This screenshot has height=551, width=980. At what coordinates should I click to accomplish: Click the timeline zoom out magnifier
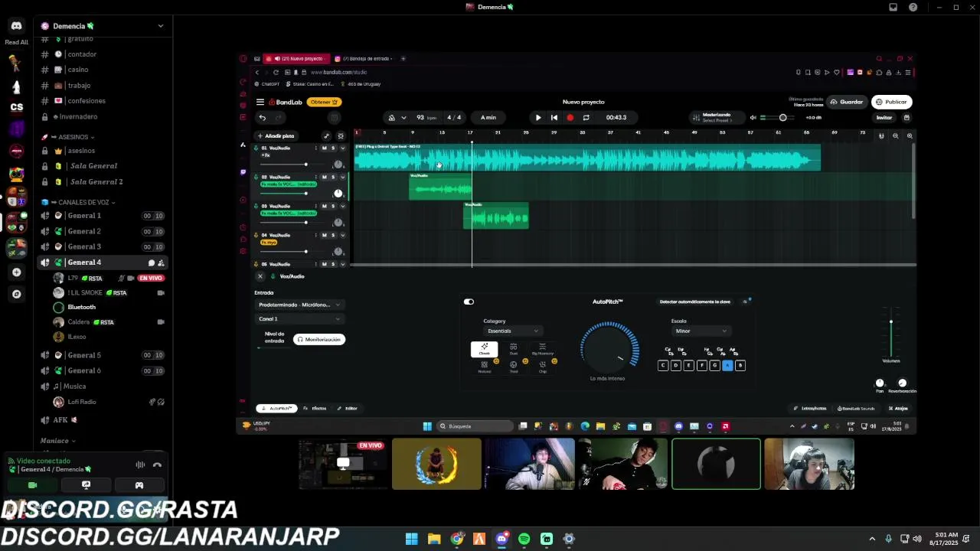coord(896,136)
